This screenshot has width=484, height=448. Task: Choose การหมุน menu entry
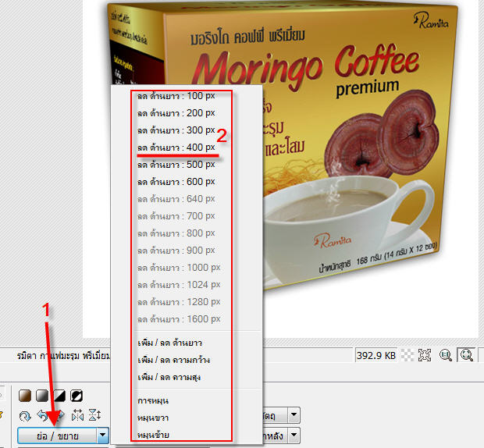(153, 401)
